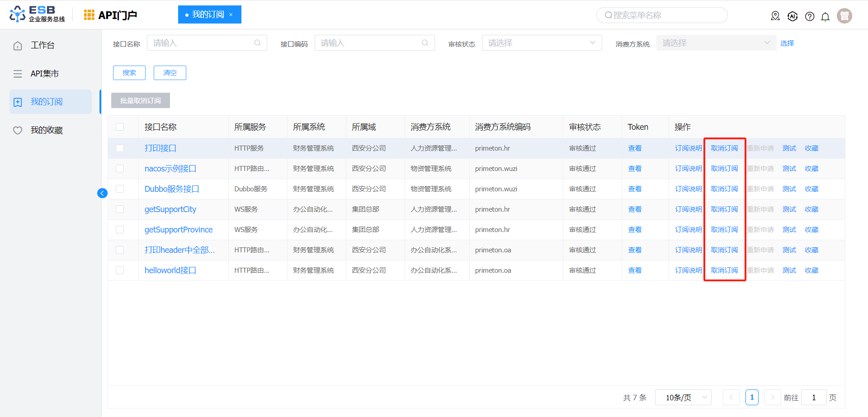This screenshot has height=417, width=868.
Task: Click the location badge icon in header
Action: tap(775, 16)
